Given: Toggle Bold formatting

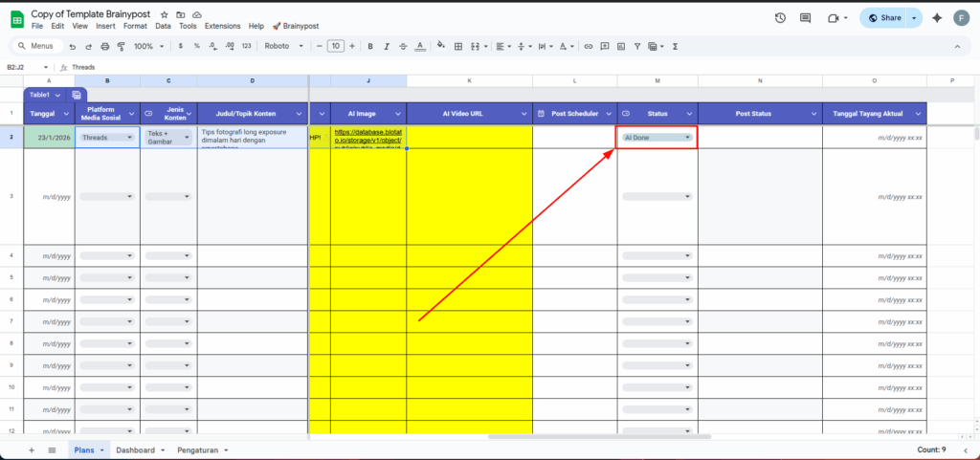Looking at the screenshot, I should (x=369, y=46).
